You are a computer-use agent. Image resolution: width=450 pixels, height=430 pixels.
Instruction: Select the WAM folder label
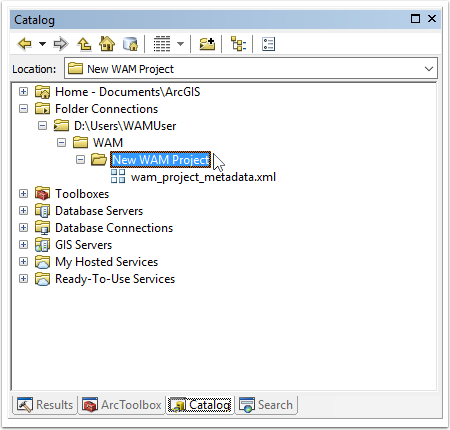click(x=108, y=143)
